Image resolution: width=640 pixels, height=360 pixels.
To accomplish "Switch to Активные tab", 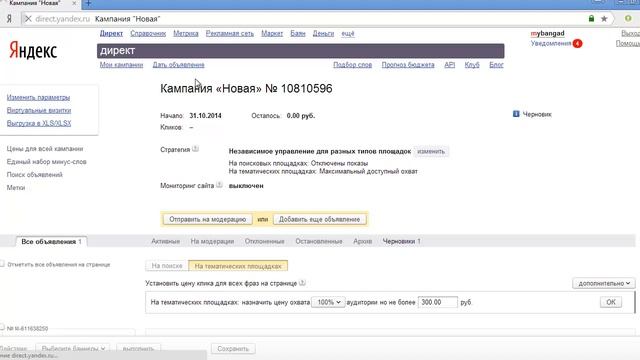I will coord(165,241).
